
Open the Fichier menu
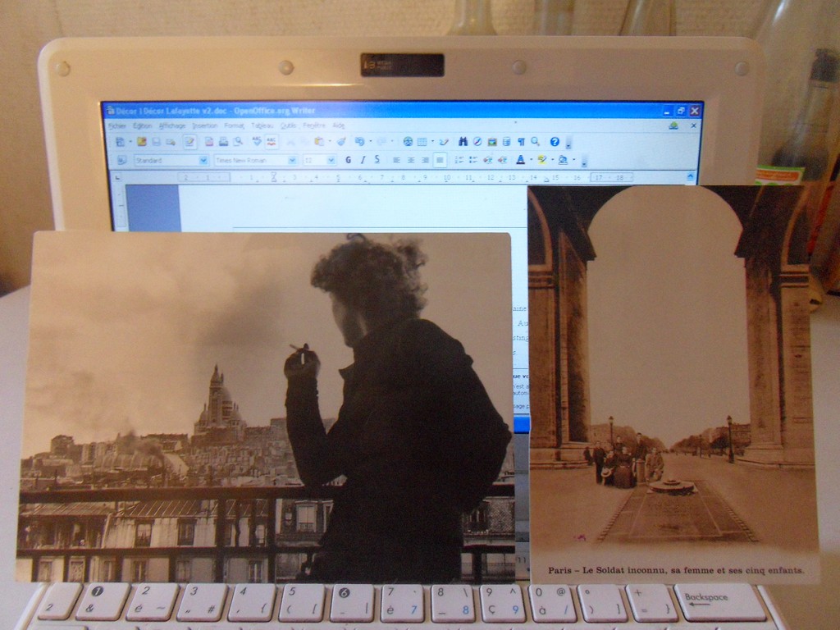coord(117,126)
